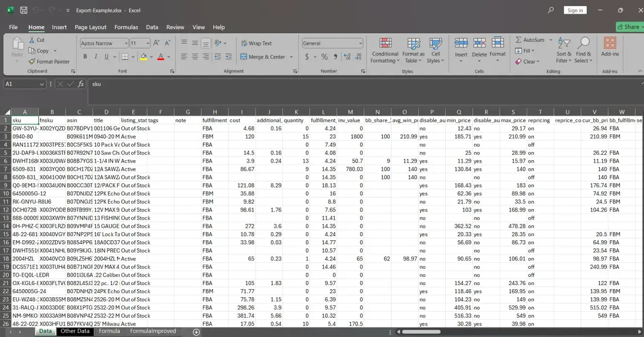644x337 pixels.
Task: Open the Clear dropdown in Editing
Action: click(x=527, y=61)
